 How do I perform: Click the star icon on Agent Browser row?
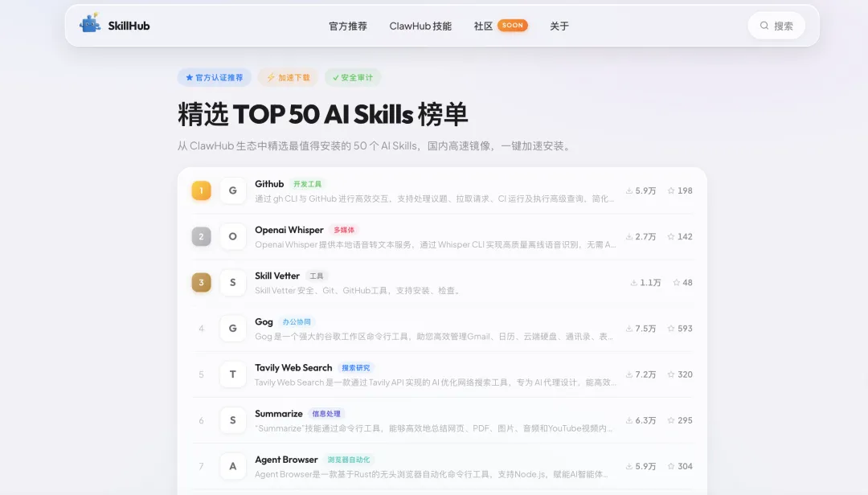point(671,466)
